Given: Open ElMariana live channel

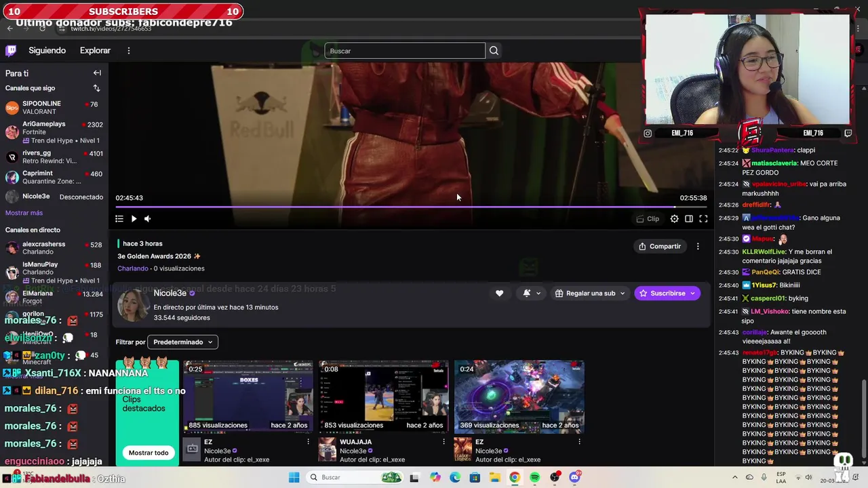Looking at the screenshot, I should click(x=54, y=298).
